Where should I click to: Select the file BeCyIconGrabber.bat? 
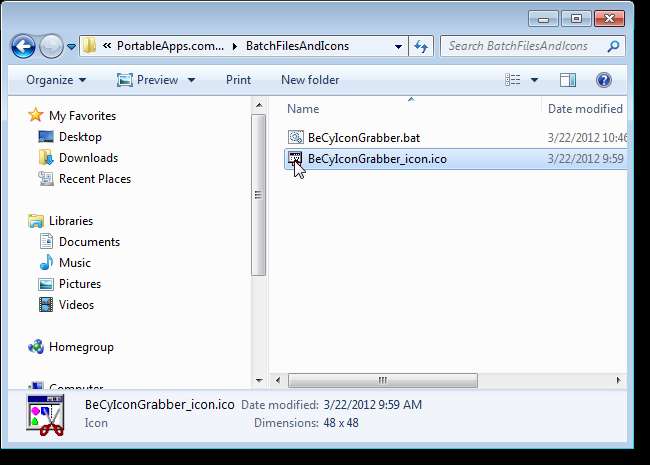364,138
